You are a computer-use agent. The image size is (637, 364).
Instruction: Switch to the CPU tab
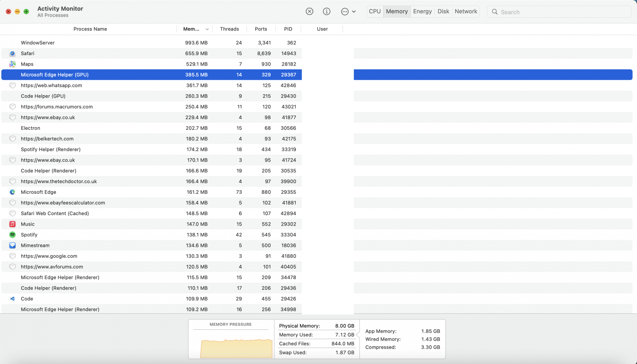pos(375,11)
